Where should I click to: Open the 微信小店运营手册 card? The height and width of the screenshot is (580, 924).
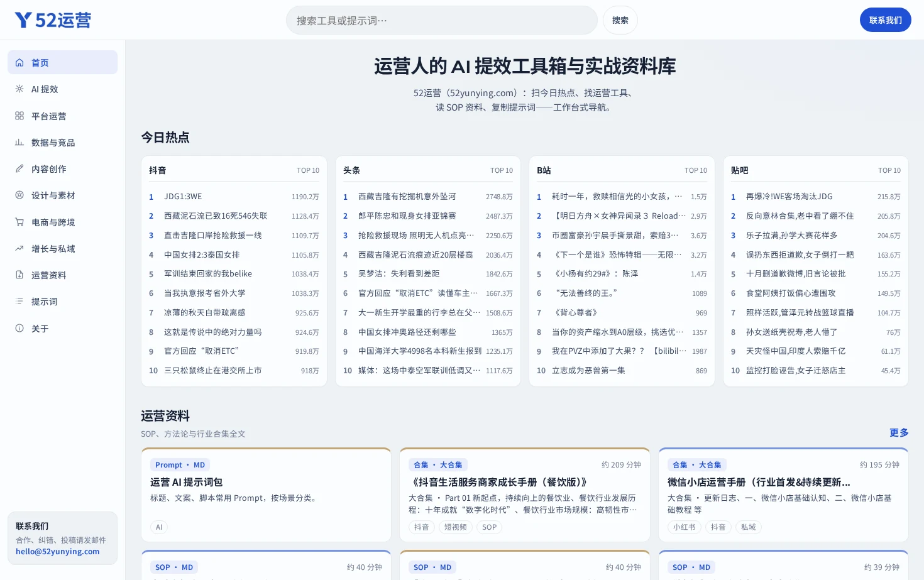tap(783, 495)
